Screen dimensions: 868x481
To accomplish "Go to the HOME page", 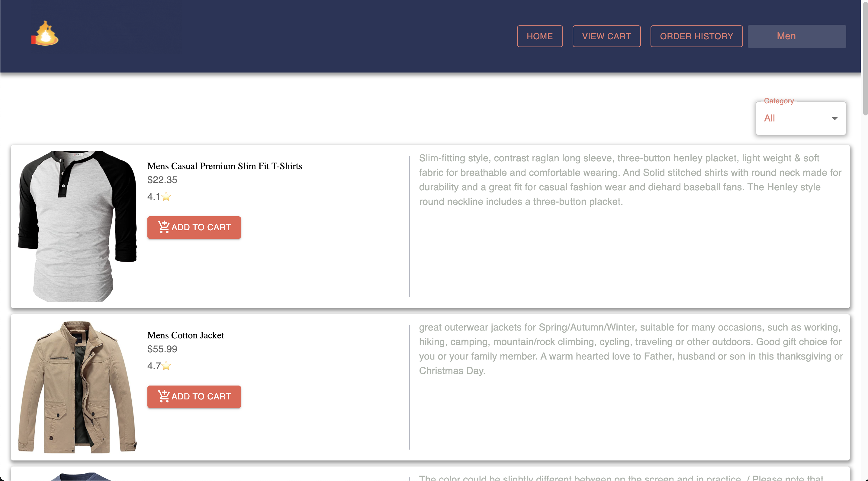I will 539,36.
